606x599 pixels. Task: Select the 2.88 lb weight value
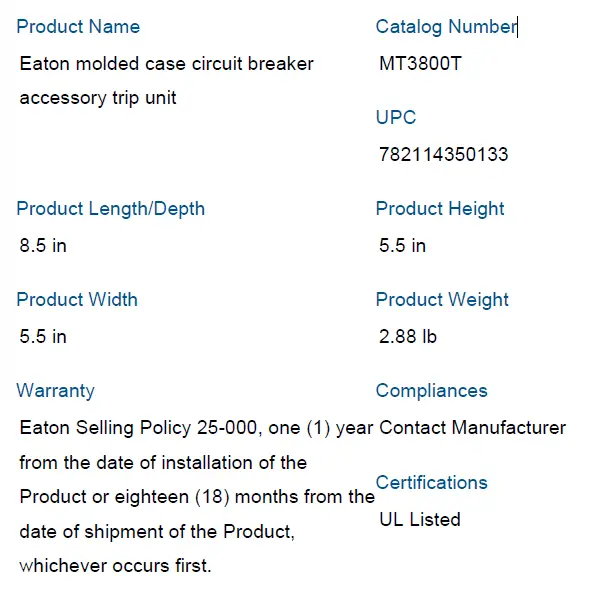[x=408, y=337]
